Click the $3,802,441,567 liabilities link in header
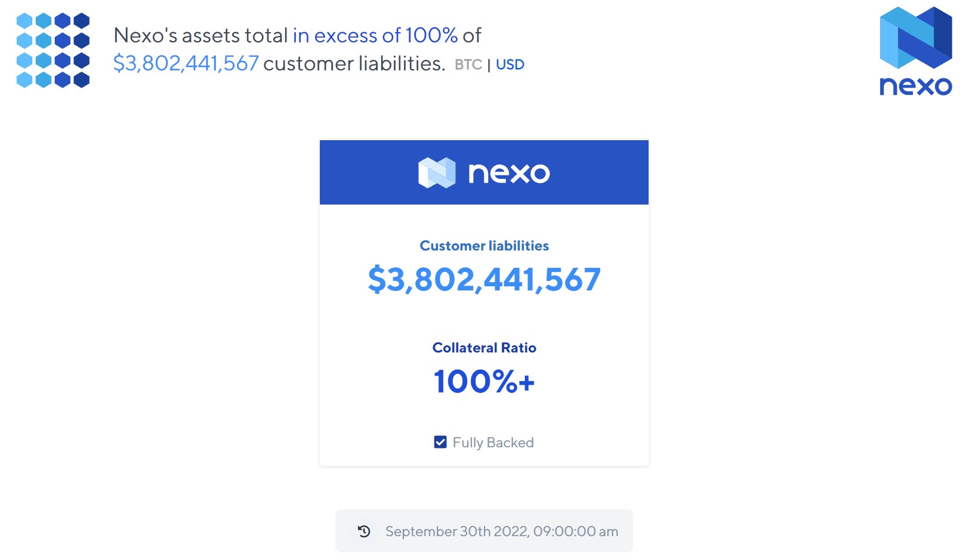Image resolution: width=969 pixels, height=560 pixels. [x=186, y=63]
